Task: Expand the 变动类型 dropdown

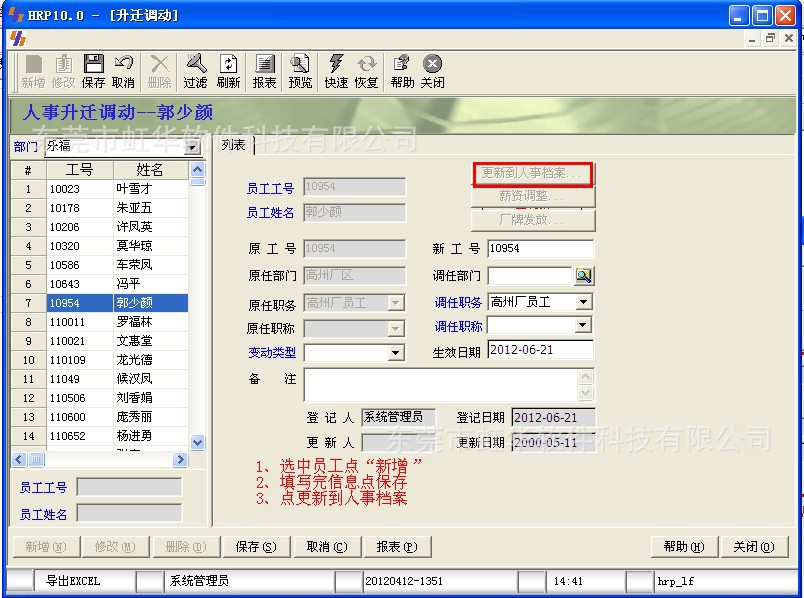Action: (x=396, y=353)
